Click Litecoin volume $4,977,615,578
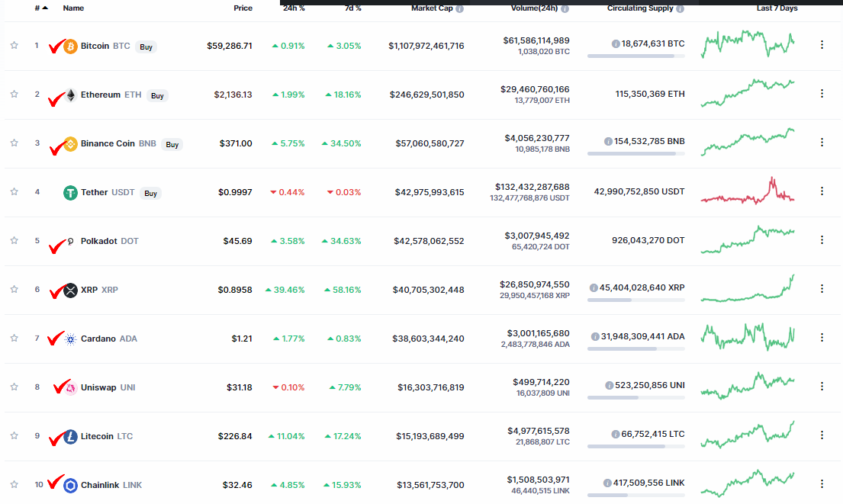Viewport: 843px width, 504px height. 538,430
